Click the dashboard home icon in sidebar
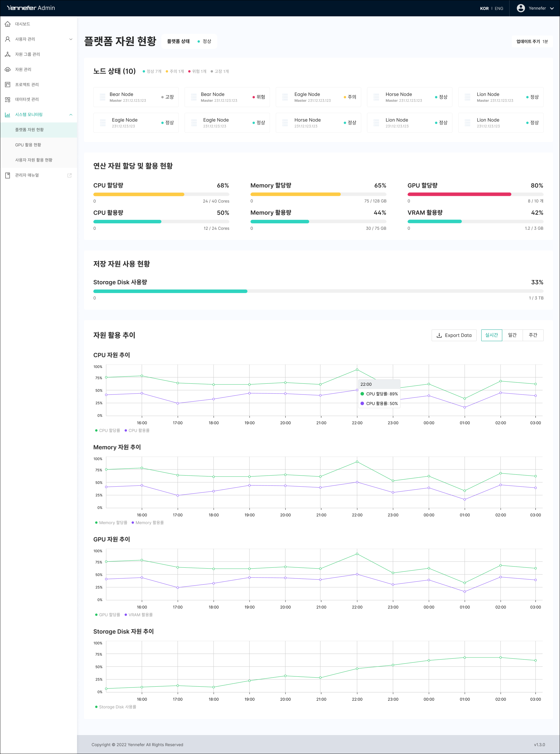Viewport: 560px width, 754px height. [8, 24]
